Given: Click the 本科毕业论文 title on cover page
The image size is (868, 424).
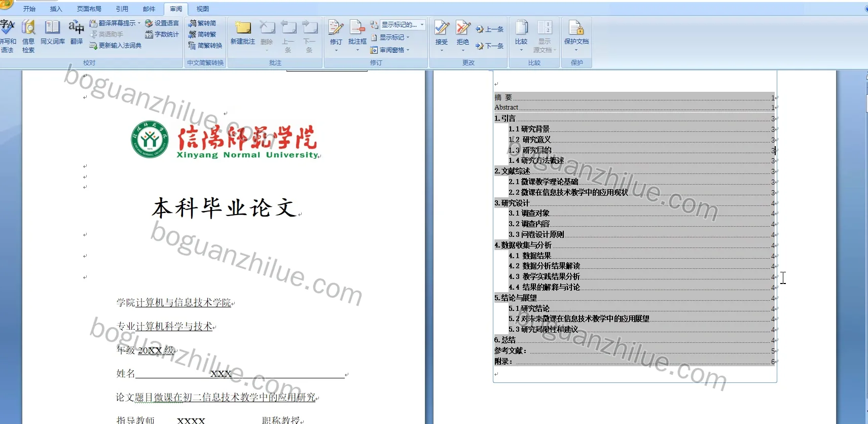Looking at the screenshot, I should pyautogui.click(x=224, y=208).
